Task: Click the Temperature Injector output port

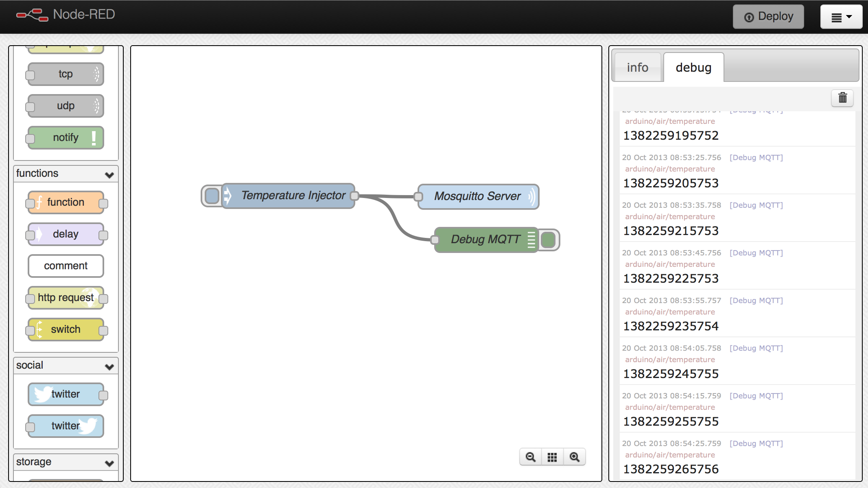Action: click(354, 196)
